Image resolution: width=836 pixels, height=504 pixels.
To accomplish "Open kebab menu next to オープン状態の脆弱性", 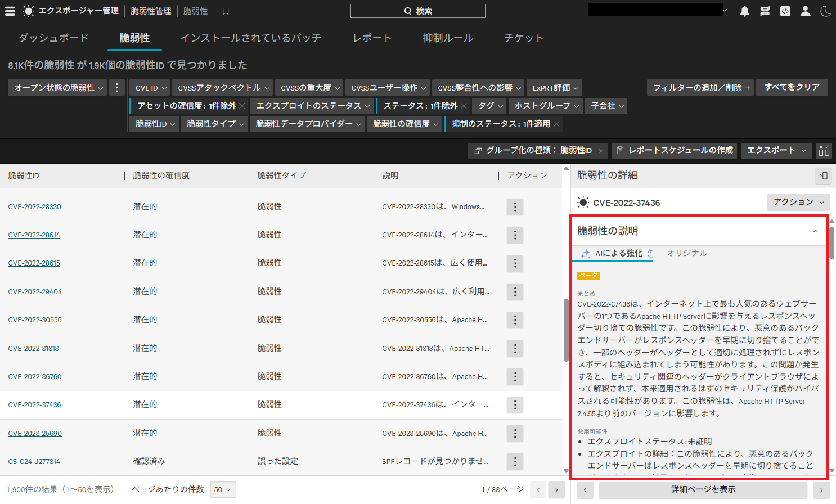I will point(116,88).
